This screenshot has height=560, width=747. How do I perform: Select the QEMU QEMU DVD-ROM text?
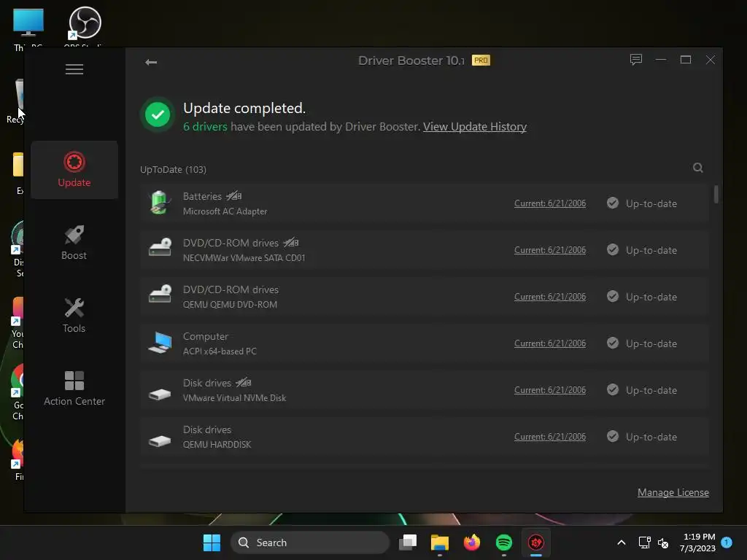pyautogui.click(x=230, y=305)
